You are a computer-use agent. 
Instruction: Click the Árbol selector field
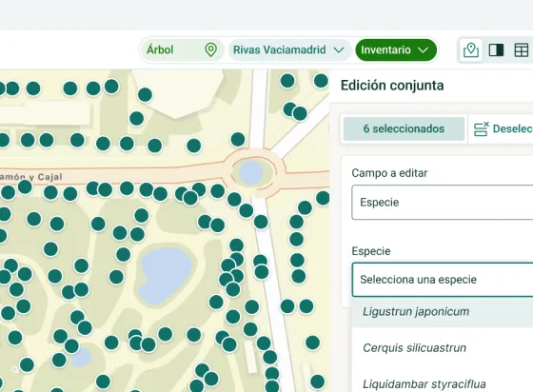coord(182,49)
